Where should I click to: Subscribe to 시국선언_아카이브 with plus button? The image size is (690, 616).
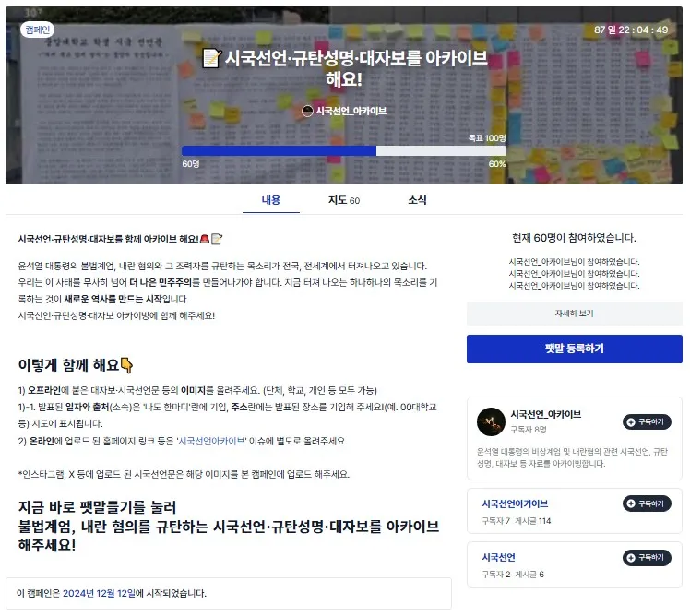click(x=647, y=422)
